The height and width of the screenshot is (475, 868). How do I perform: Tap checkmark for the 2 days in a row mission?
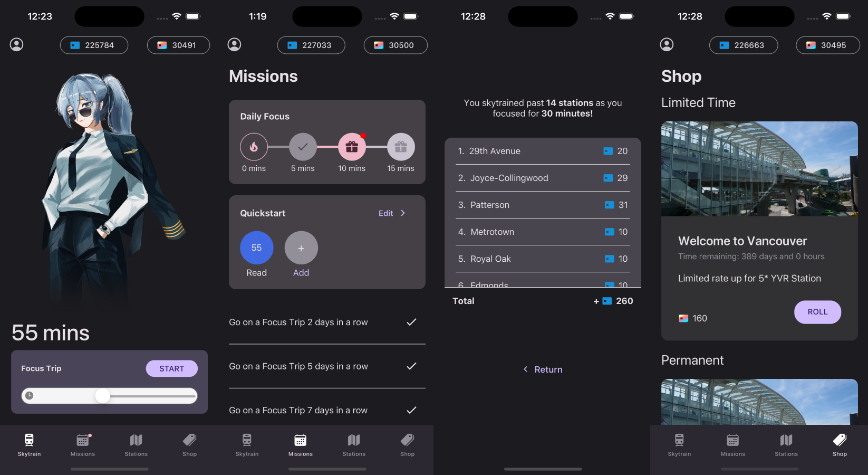click(x=411, y=322)
